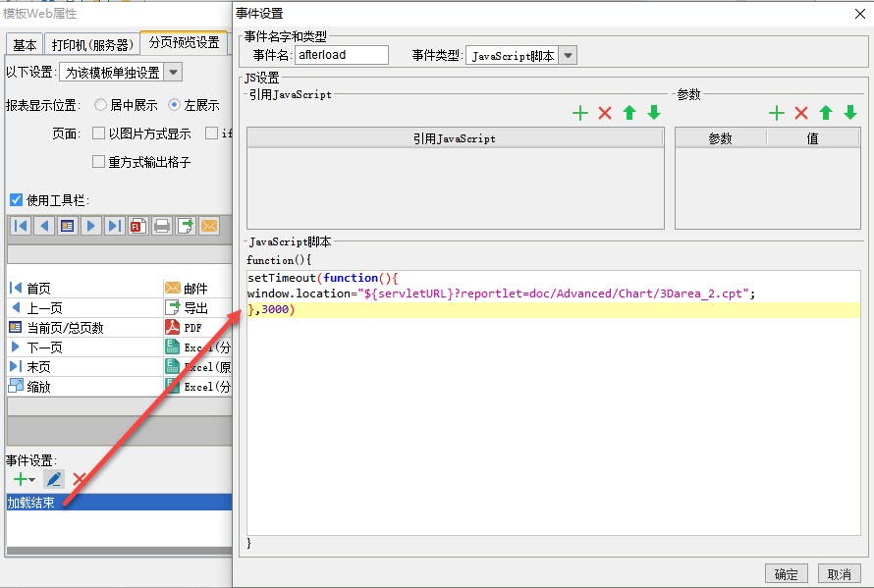Click 确定 button to confirm event

[x=786, y=573]
